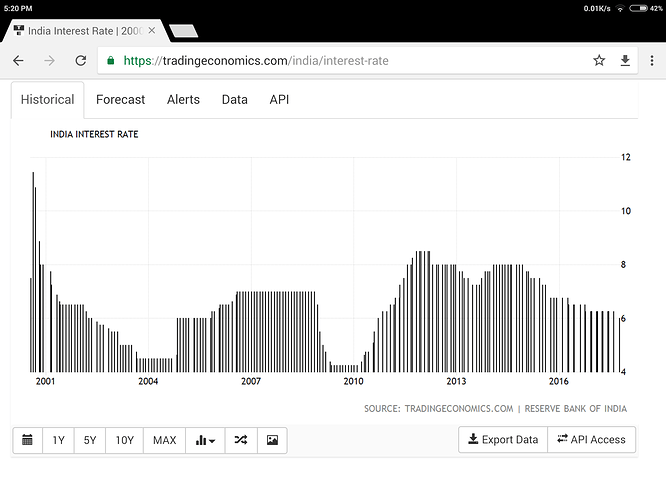Go back using the browser back arrow
Screen dimensions: 666x500
pyautogui.click(x=18, y=61)
